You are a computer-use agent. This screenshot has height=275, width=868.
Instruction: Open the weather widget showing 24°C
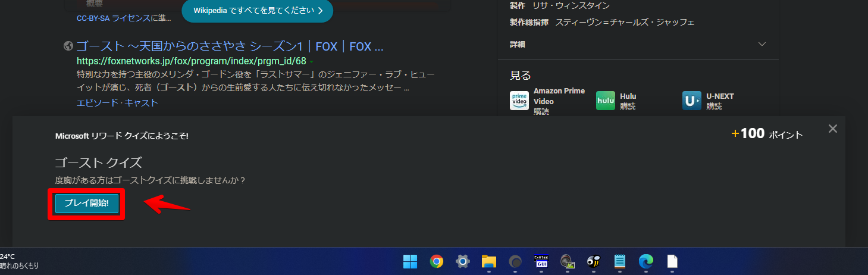coord(20,261)
